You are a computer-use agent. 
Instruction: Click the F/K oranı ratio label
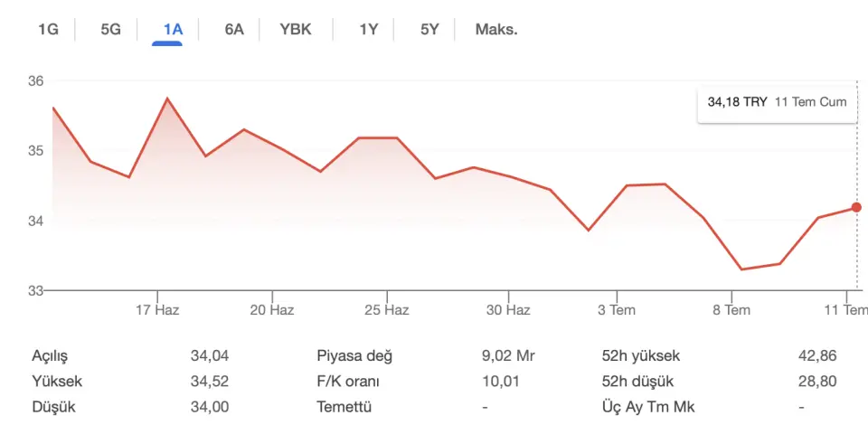pos(348,382)
